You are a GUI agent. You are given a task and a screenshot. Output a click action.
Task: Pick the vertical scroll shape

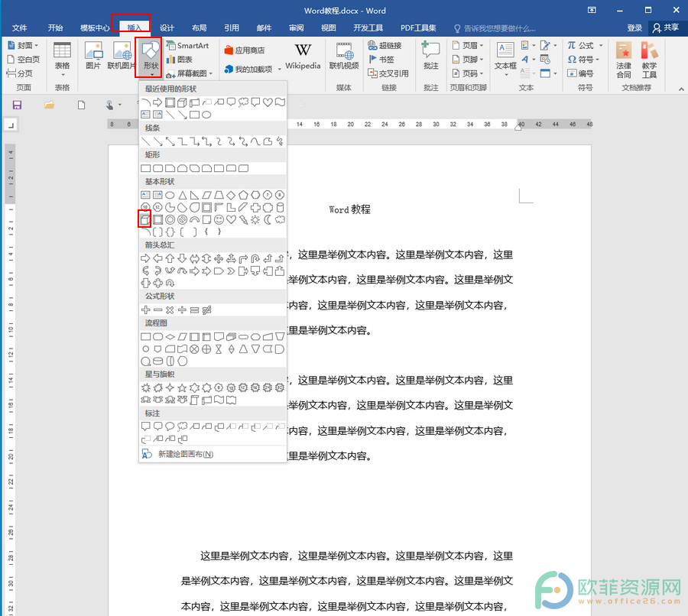pos(194,400)
